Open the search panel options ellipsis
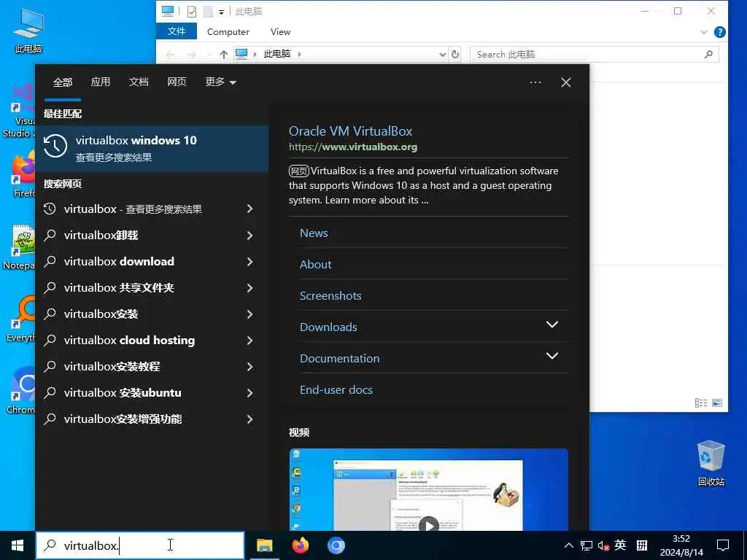Image resolution: width=747 pixels, height=560 pixels. [535, 82]
